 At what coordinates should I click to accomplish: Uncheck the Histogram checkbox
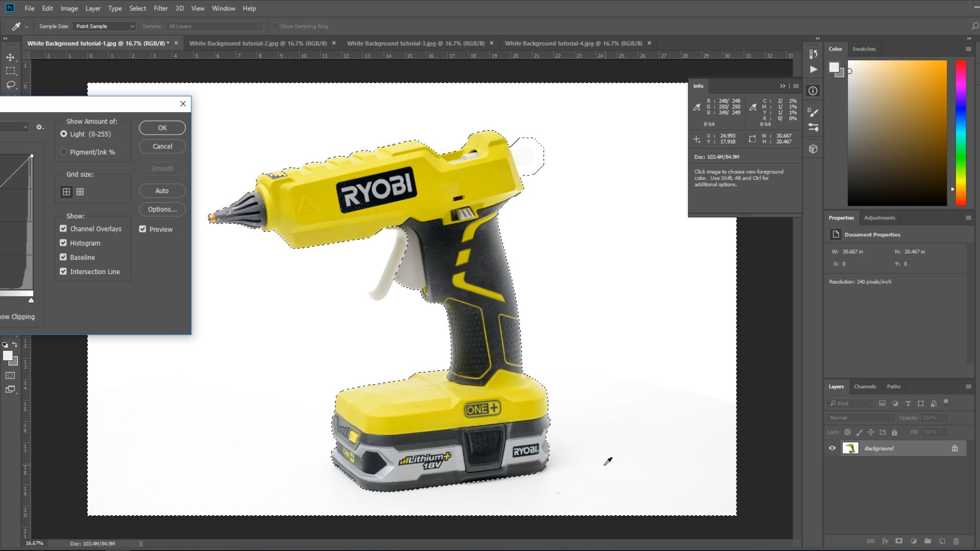coord(63,243)
